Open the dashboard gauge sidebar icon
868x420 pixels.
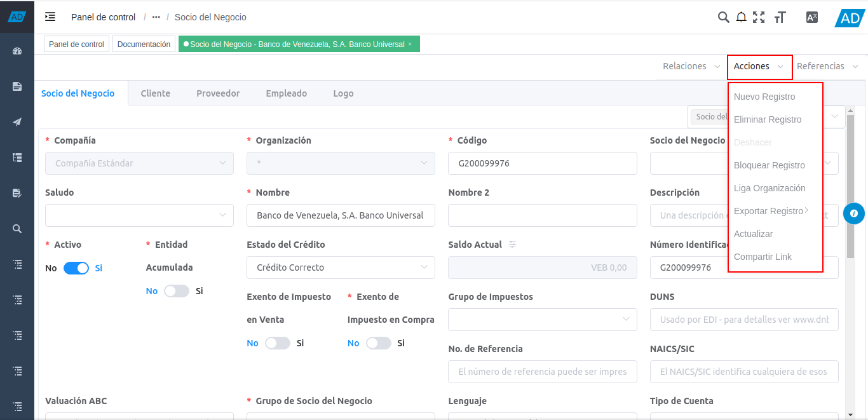point(17,51)
